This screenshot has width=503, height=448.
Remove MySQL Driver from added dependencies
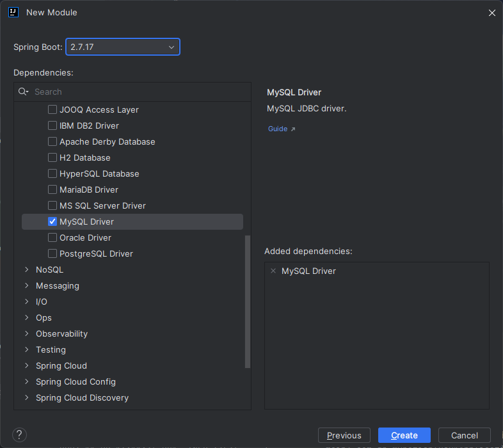(x=273, y=271)
